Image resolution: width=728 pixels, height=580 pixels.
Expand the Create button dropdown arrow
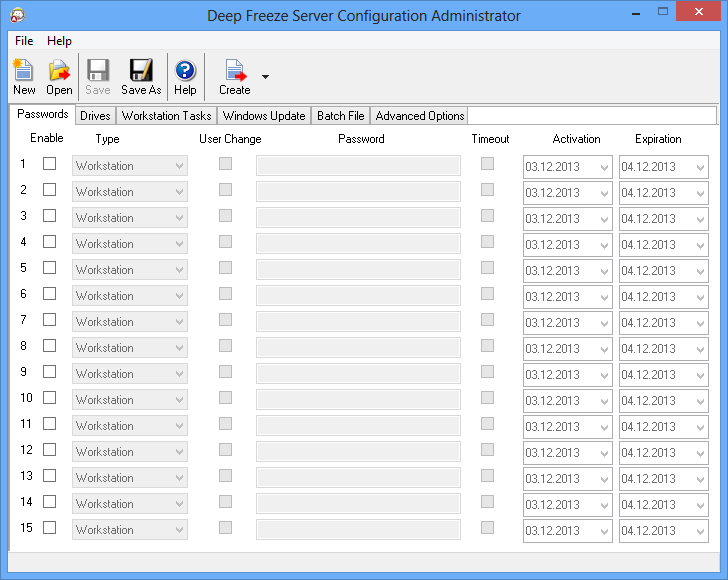click(x=265, y=77)
